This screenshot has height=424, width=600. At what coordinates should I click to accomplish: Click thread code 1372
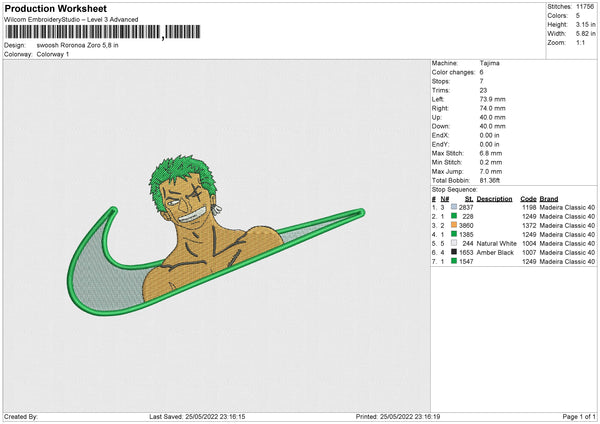click(x=529, y=226)
